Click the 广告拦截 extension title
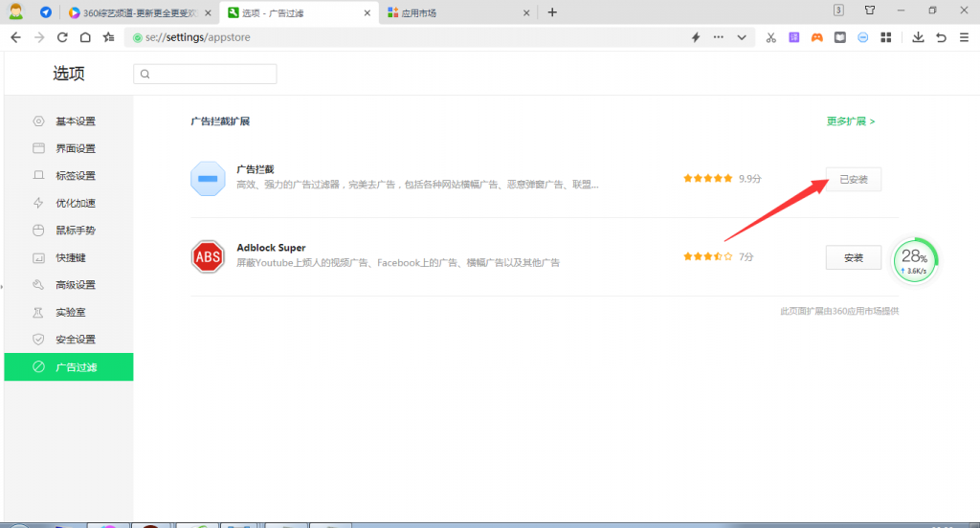980x528 pixels. 255,169
